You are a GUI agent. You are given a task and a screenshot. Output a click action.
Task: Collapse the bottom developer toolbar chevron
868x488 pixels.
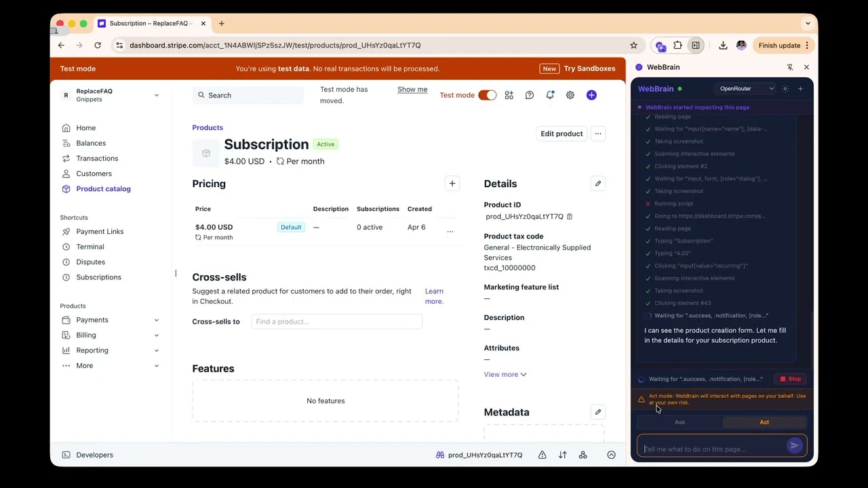[611, 455]
